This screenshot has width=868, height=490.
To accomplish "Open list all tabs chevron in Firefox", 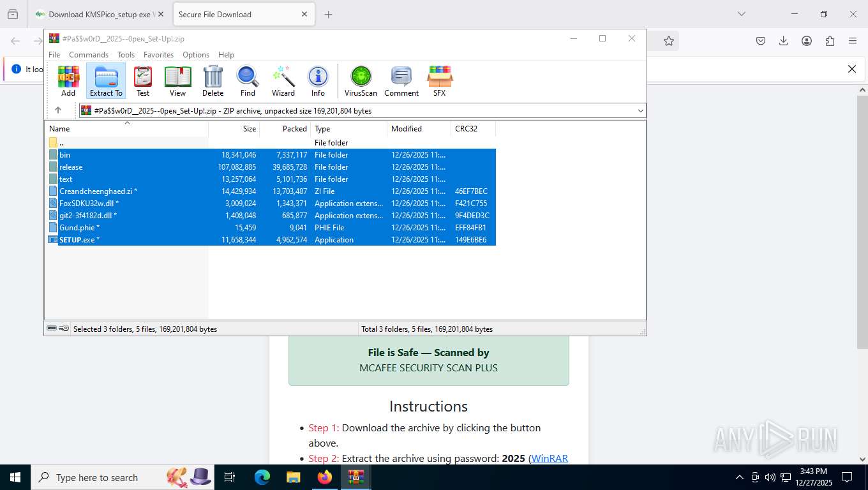I will (x=741, y=14).
